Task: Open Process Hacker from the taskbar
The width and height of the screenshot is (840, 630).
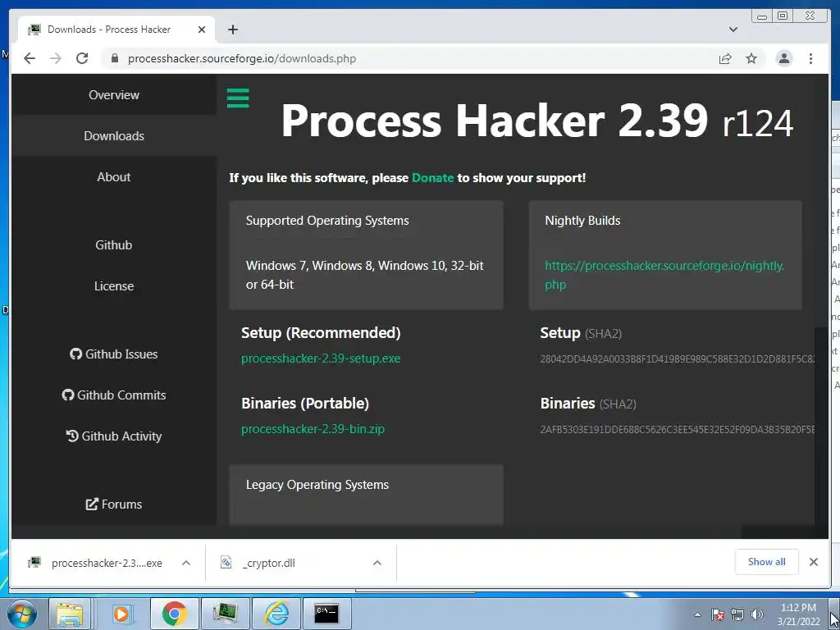Action: click(x=225, y=614)
